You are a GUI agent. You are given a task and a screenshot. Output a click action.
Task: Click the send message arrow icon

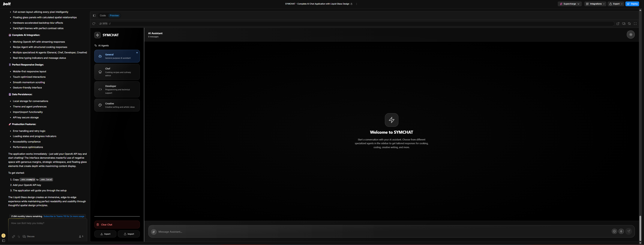click(628, 231)
